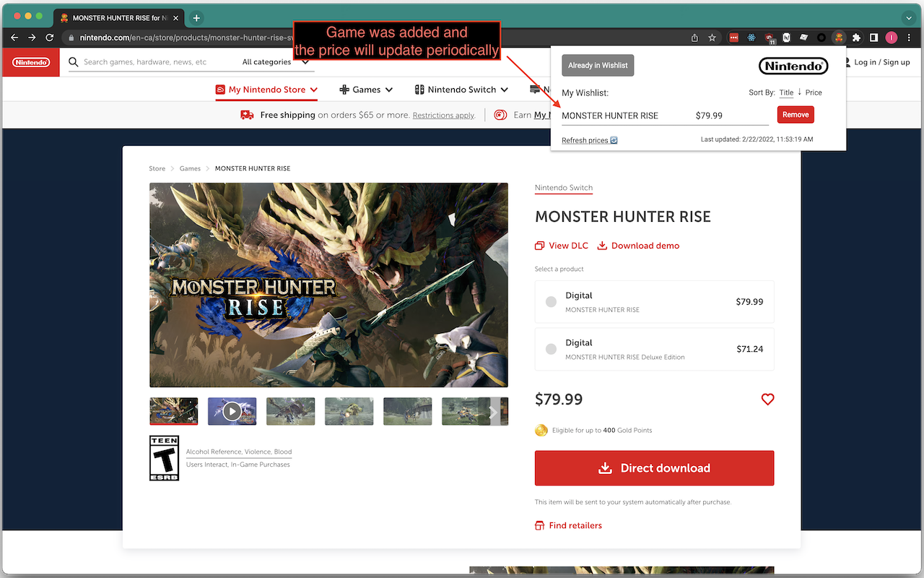The width and height of the screenshot is (924, 578).
Task: Play the video thumbnail in the gallery
Action: [232, 411]
